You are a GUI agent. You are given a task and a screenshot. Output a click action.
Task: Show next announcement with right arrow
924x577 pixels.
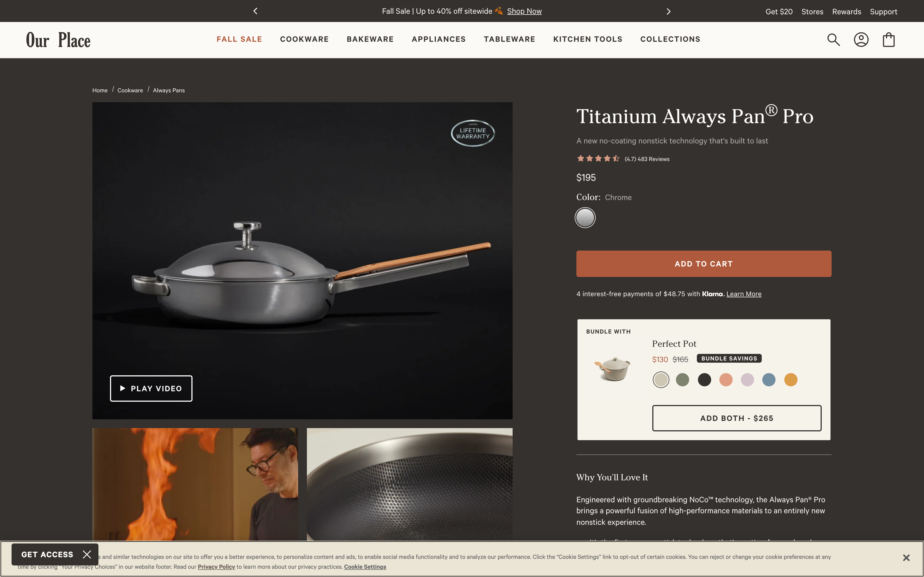coord(668,12)
